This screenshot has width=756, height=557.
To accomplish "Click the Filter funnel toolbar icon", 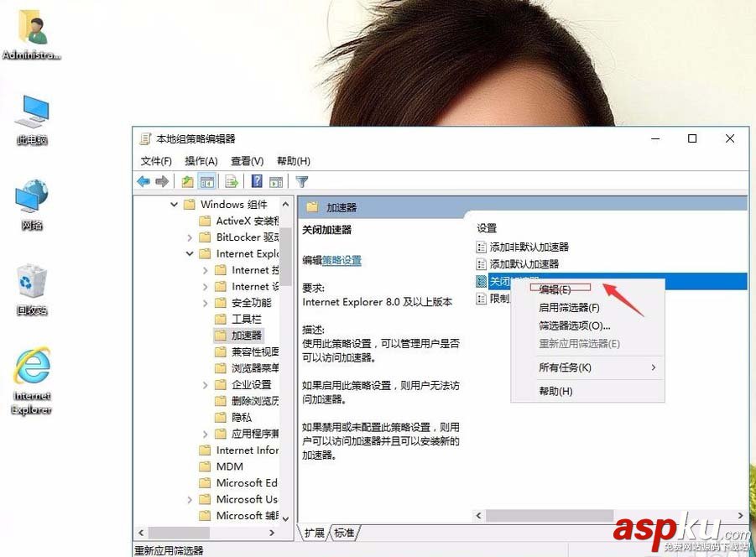I will point(302,182).
